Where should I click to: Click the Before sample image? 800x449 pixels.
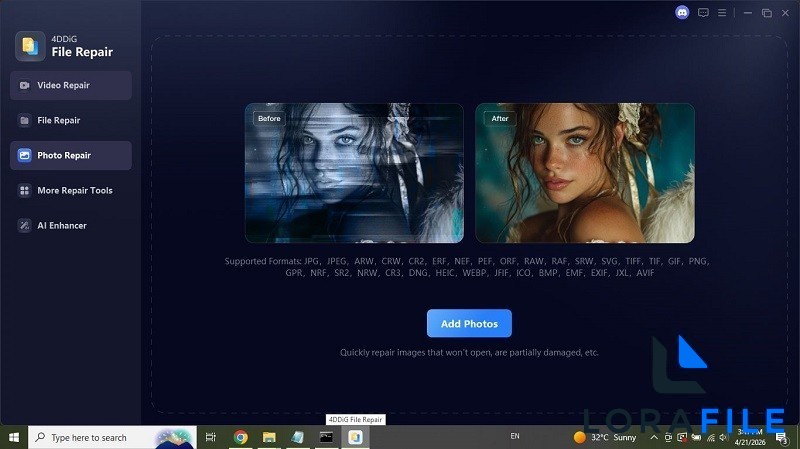(x=354, y=173)
